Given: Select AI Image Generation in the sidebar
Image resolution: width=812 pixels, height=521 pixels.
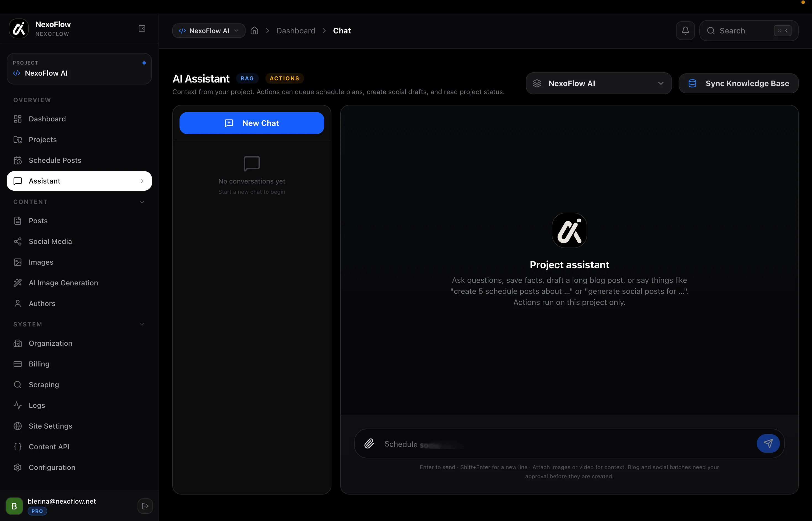Looking at the screenshot, I should click(x=63, y=283).
